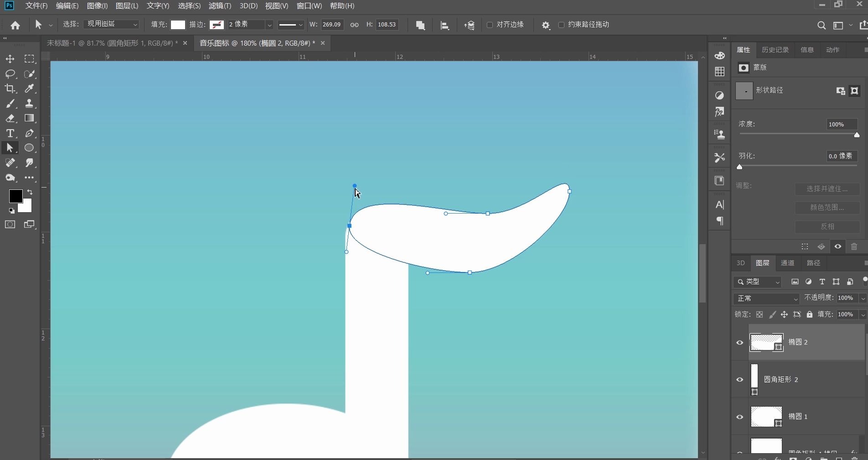Open the 不透明度 dropdown arrow
Viewport: 868px width, 460px height.
863,298
